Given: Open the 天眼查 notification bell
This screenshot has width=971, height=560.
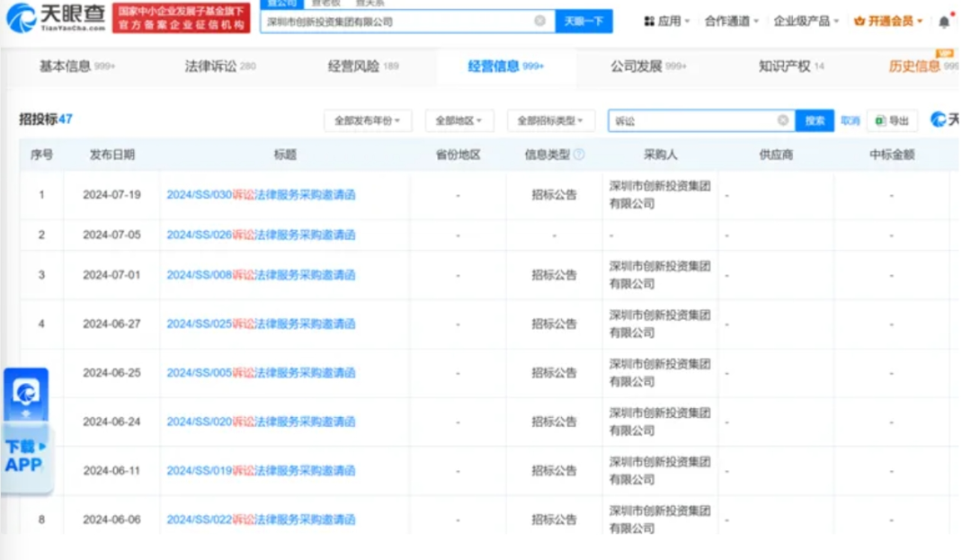Looking at the screenshot, I should [944, 20].
